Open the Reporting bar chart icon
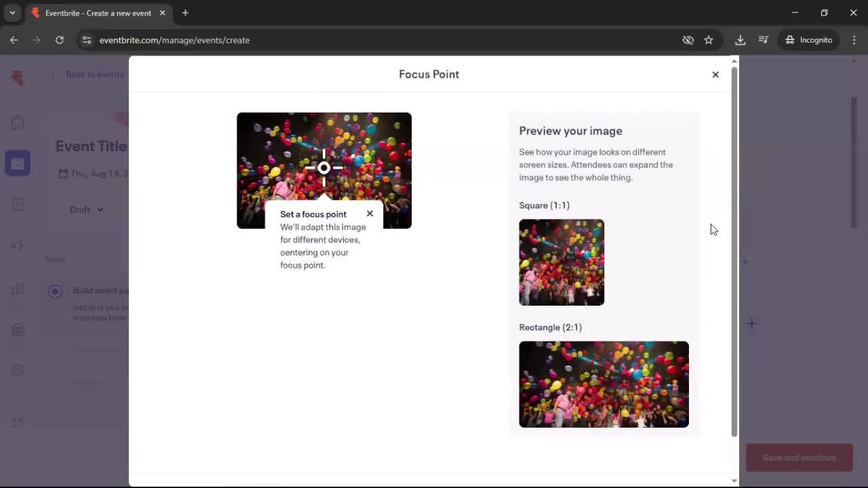This screenshot has width=868, height=488. pyautogui.click(x=18, y=288)
